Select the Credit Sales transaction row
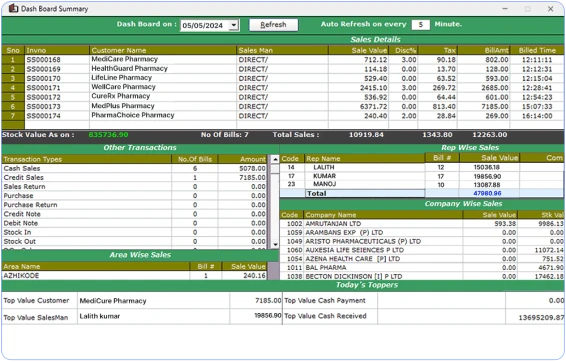The height and width of the screenshot is (363, 566). (x=134, y=178)
